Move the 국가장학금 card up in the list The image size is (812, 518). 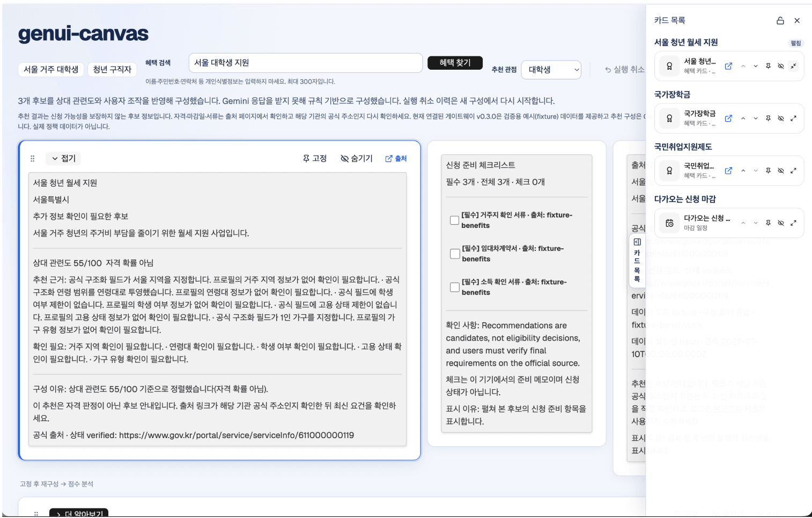[743, 119]
